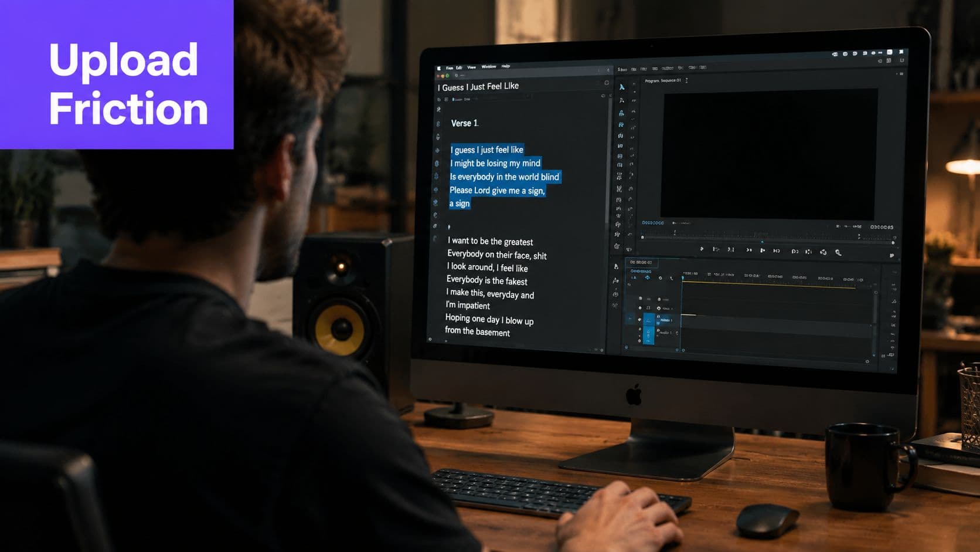
Task: Click the black Program monitor preview
Action: (x=769, y=154)
